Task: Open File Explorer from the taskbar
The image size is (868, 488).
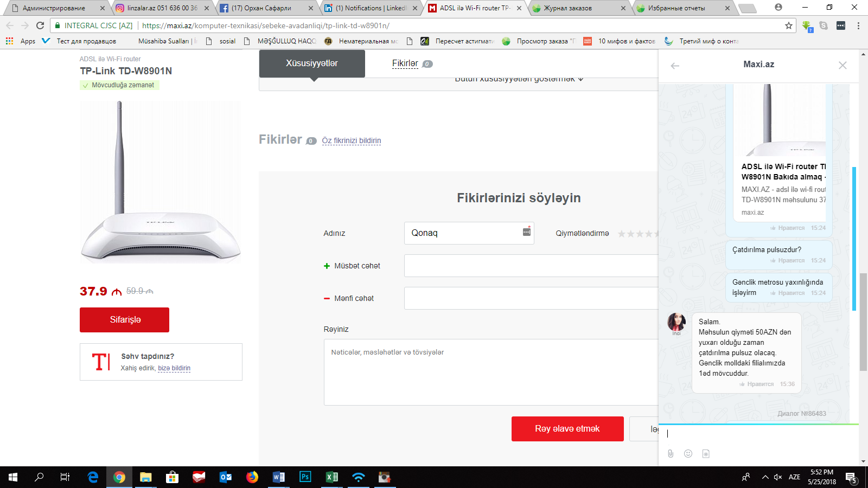Action: click(145, 477)
